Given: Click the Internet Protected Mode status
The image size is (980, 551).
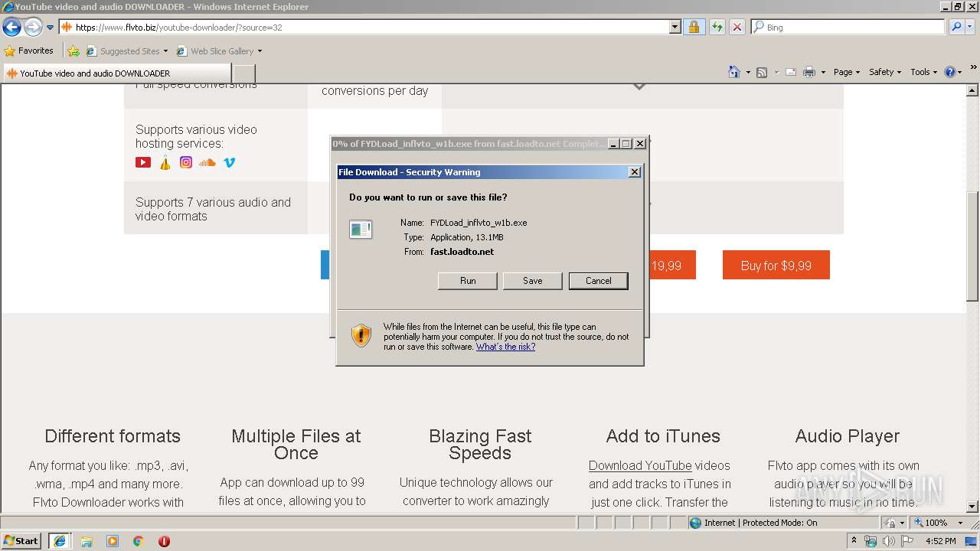Looking at the screenshot, I should point(753,523).
